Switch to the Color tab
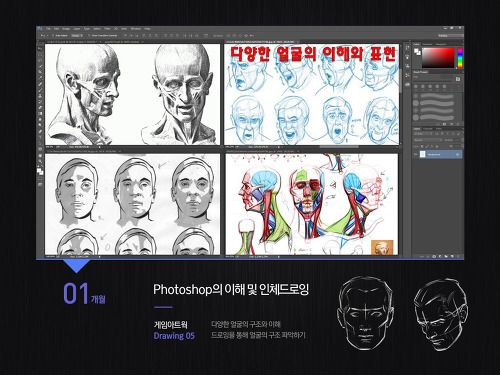The image size is (500, 375). click(x=417, y=44)
